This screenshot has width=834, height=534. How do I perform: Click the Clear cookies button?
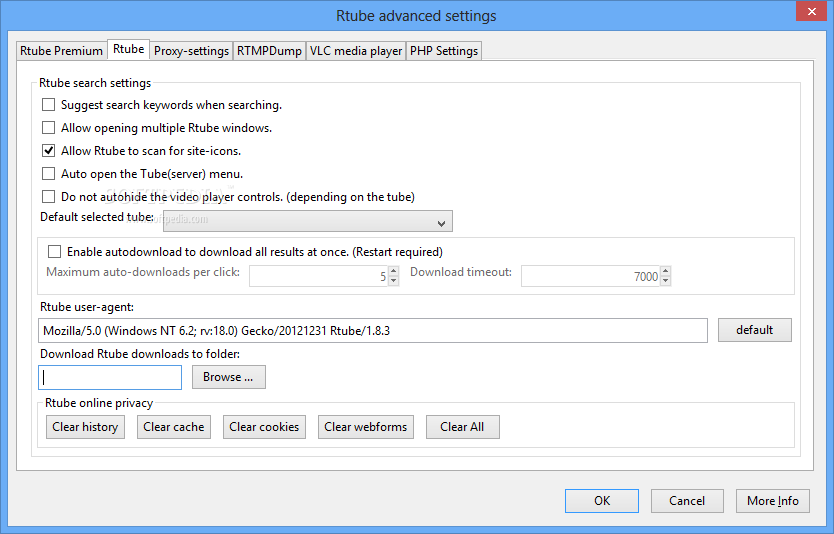pyautogui.click(x=264, y=427)
